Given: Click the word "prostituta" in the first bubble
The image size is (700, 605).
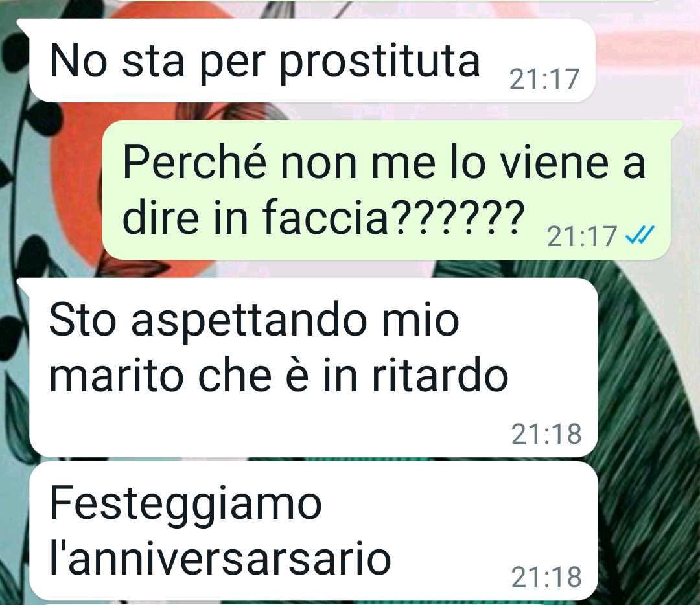Looking at the screenshot, I should (x=380, y=62).
